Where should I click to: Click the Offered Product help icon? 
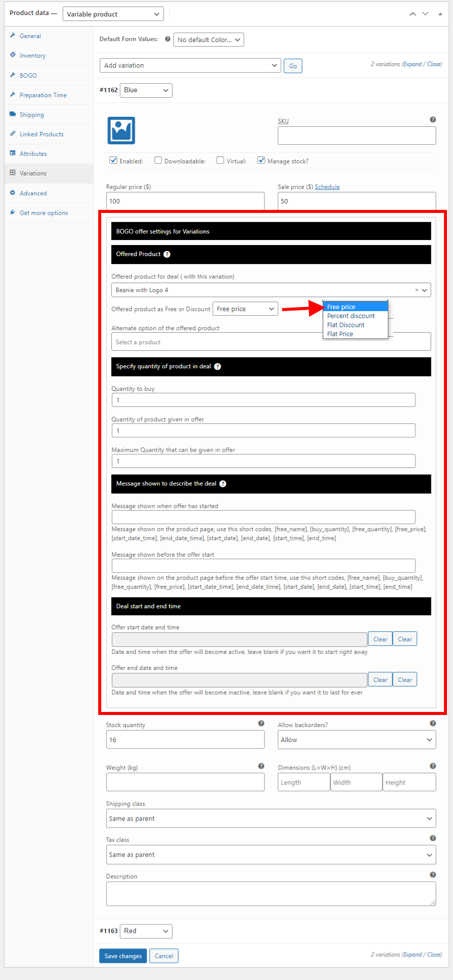tap(167, 255)
